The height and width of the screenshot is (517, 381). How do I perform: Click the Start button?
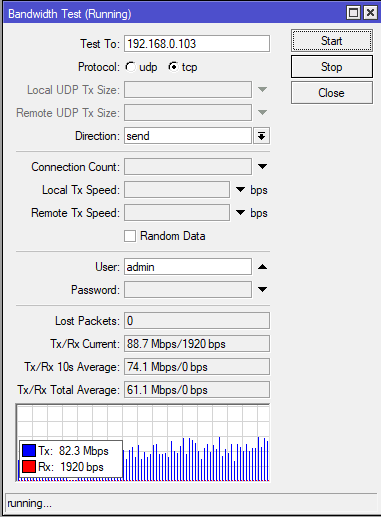pyautogui.click(x=332, y=41)
